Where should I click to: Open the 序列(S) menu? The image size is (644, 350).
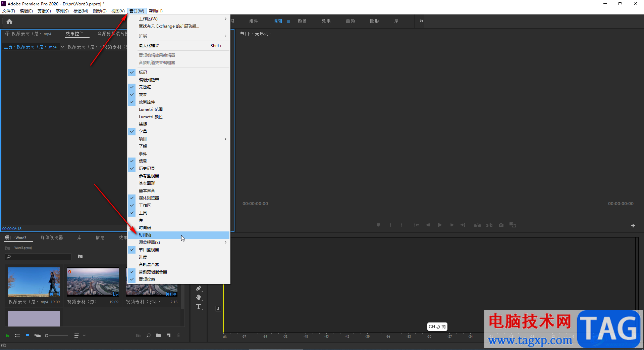click(x=62, y=11)
